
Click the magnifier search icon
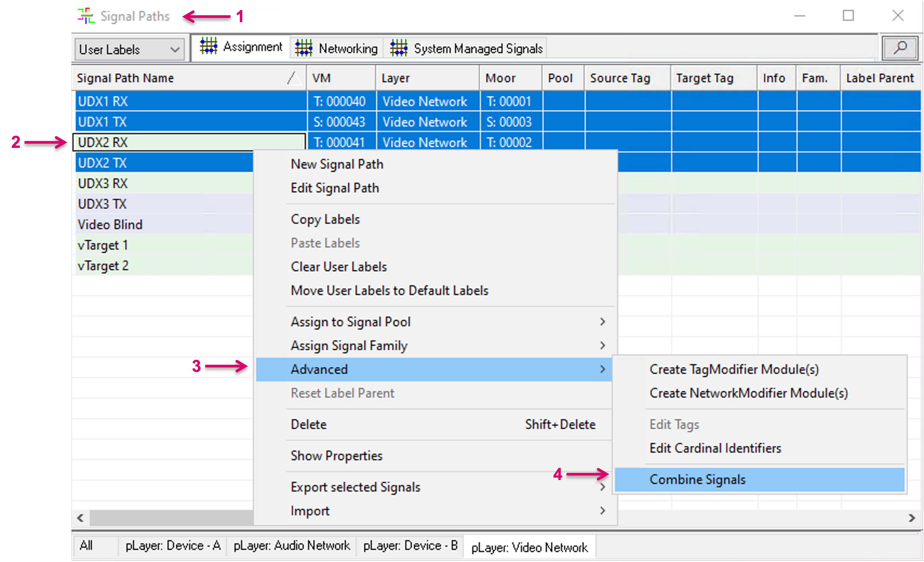(x=900, y=48)
